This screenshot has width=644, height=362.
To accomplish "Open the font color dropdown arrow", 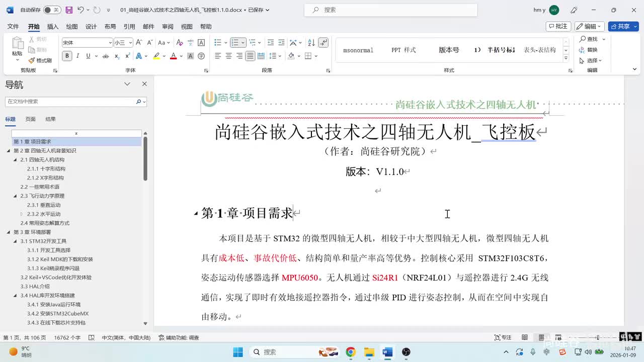I will pyautogui.click(x=181, y=56).
